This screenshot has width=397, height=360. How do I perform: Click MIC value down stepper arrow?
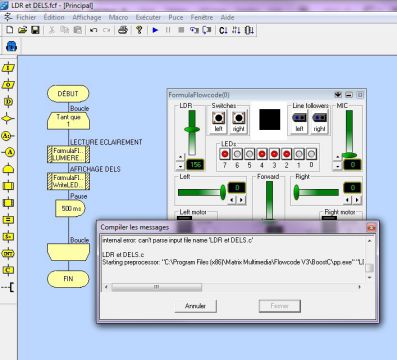[x=338, y=165]
